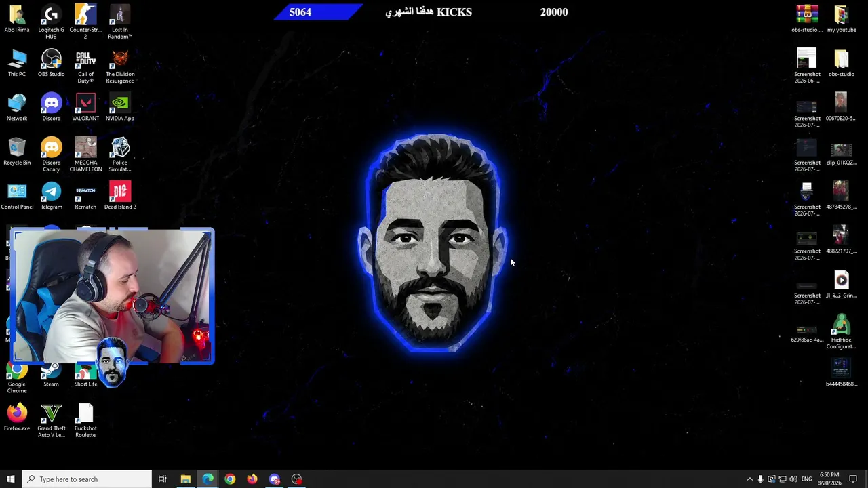Open the Rematch game shortcut
Screen dimensions: 868x488
pos(85,197)
